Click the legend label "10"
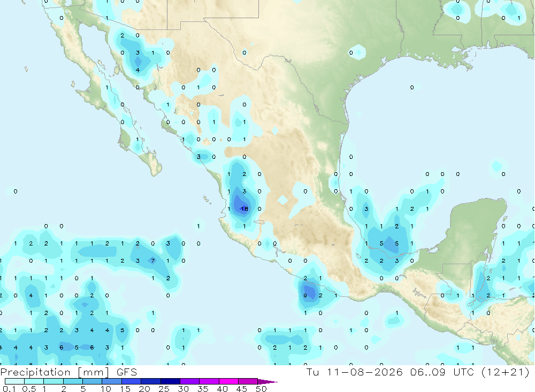Viewport: 535px width, 392px height. click(x=106, y=389)
